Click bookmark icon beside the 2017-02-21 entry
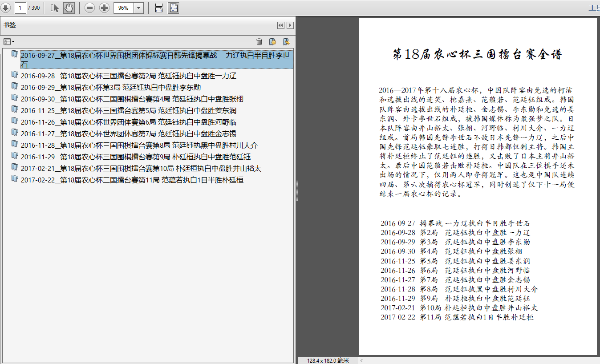Viewport: 600px width, 364px height. 15,167
